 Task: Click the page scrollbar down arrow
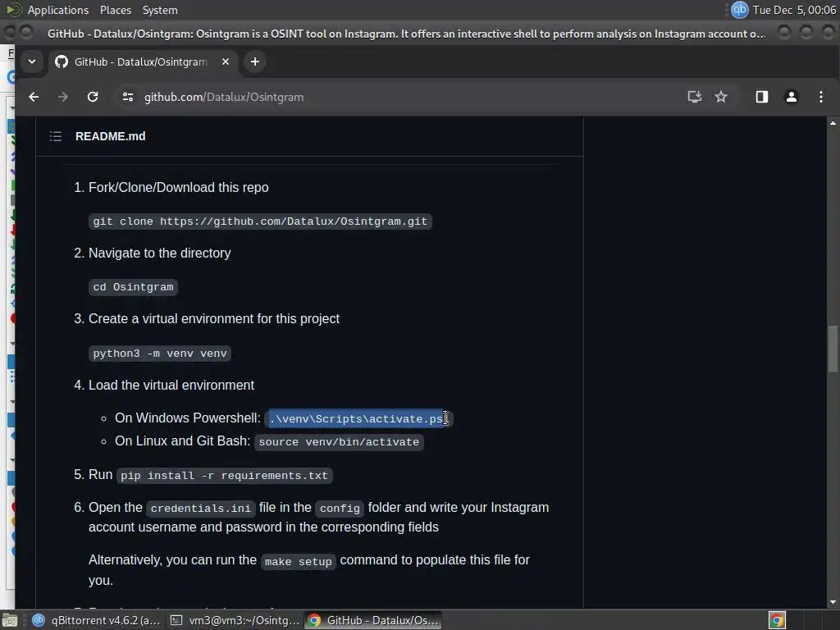point(833,602)
